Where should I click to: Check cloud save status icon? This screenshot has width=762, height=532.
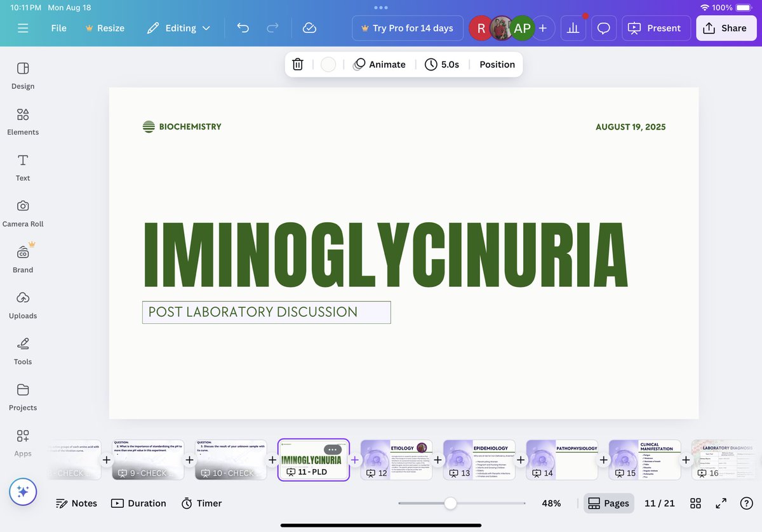tap(309, 28)
